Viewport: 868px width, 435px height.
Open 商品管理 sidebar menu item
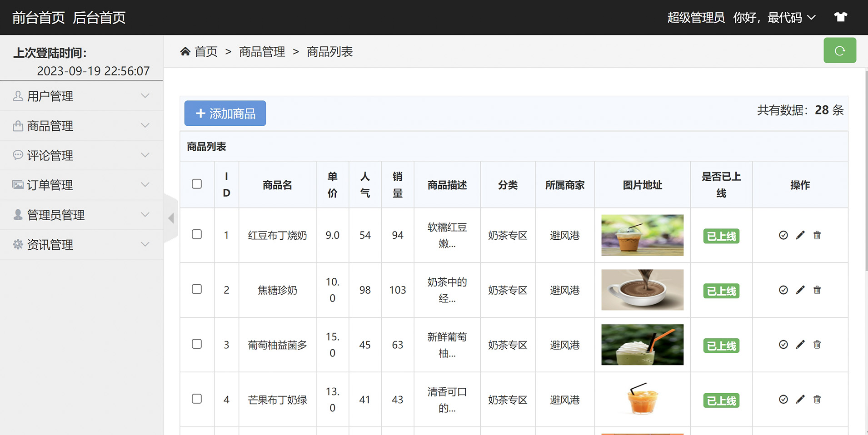tap(82, 126)
